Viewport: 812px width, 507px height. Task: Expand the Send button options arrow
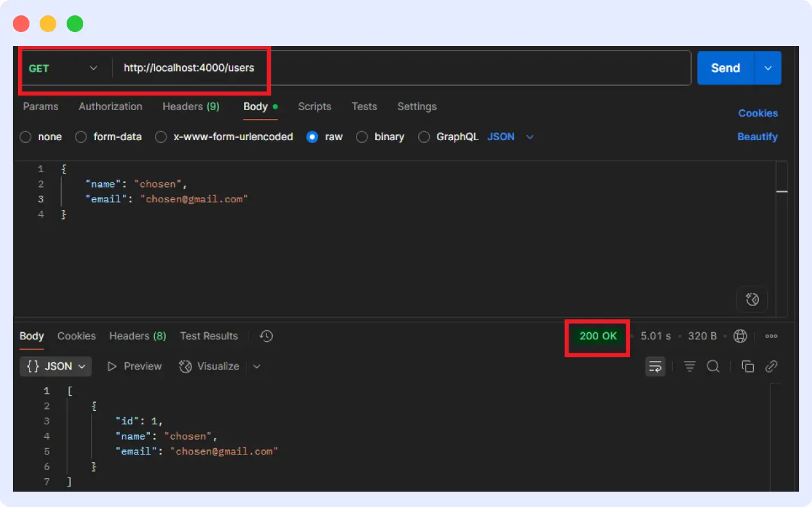(x=768, y=68)
